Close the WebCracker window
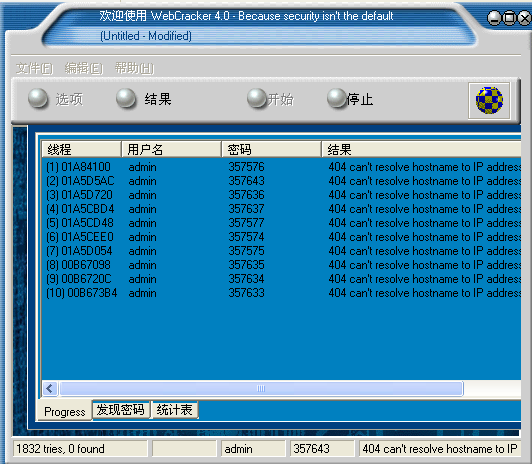This screenshot has height=464, width=532. (x=525, y=18)
